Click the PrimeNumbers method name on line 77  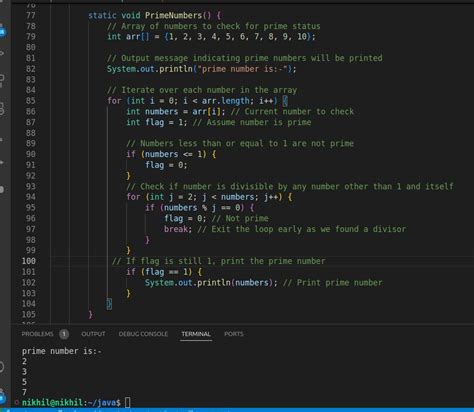click(x=173, y=15)
